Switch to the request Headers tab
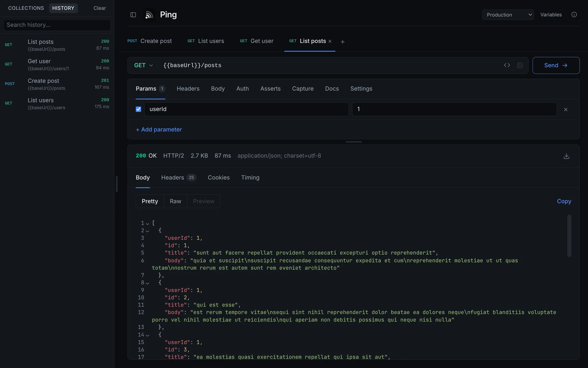Viewport: 588px width, 368px height. 188,89
